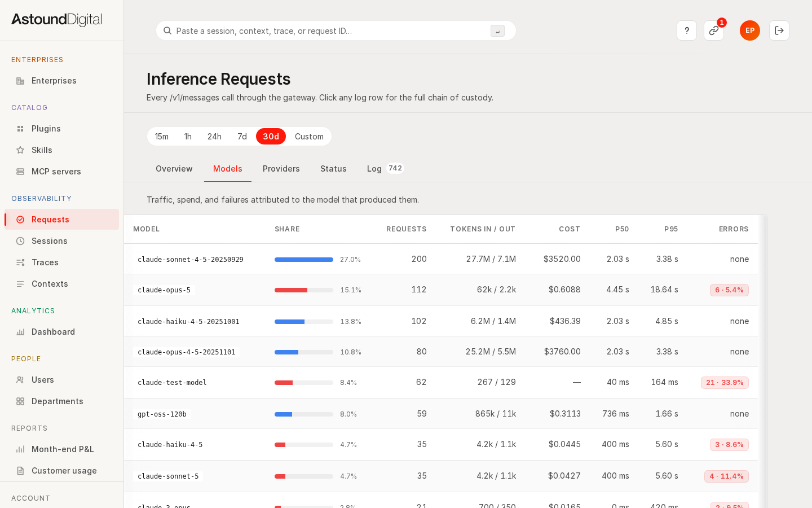Click the EP user avatar
Viewport: 812px width, 508px height.
click(750, 30)
